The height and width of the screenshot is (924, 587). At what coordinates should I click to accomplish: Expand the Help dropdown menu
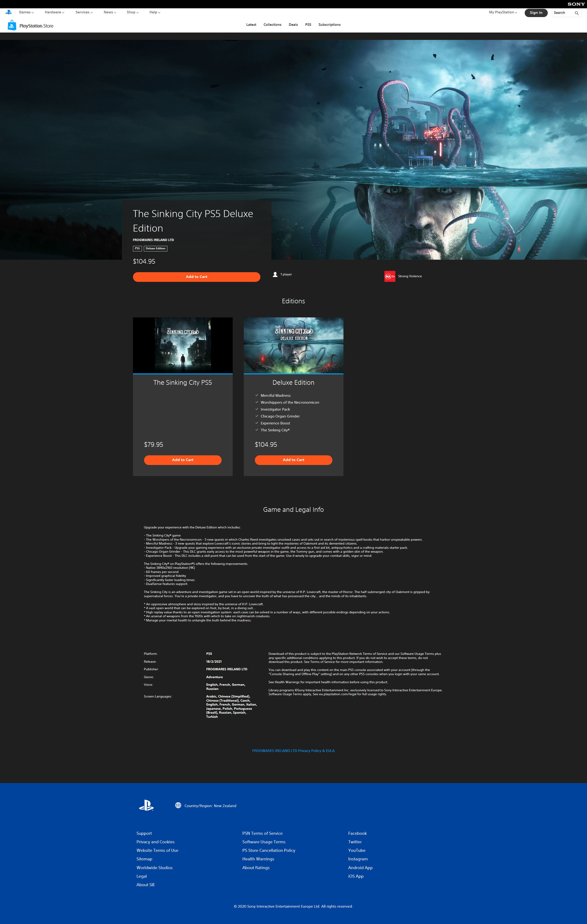(x=155, y=12)
